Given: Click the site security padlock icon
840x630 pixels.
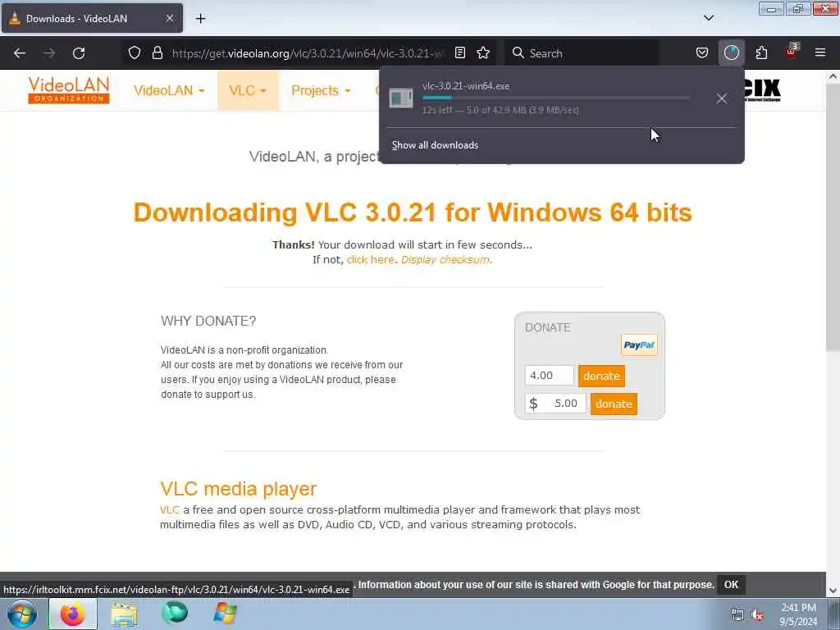Looking at the screenshot, I should point(157,52).
